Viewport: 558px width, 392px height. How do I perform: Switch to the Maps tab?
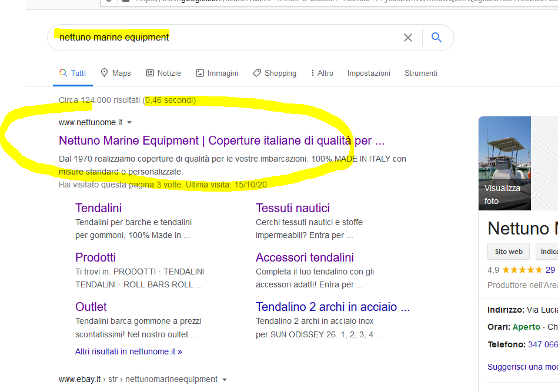[x=116, y=73]
